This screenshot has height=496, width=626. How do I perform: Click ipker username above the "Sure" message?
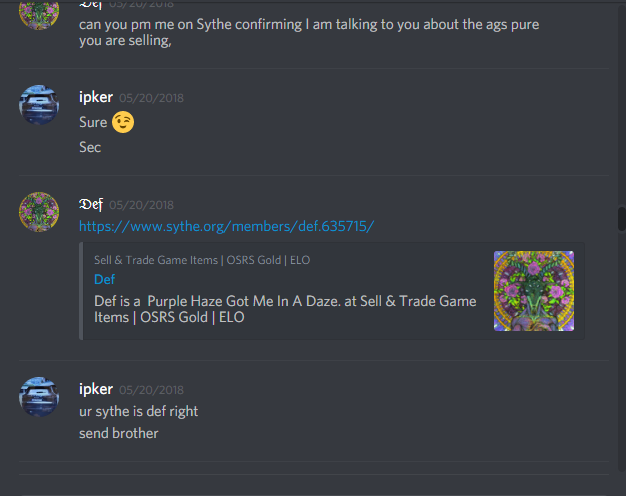tap(96, 97)
